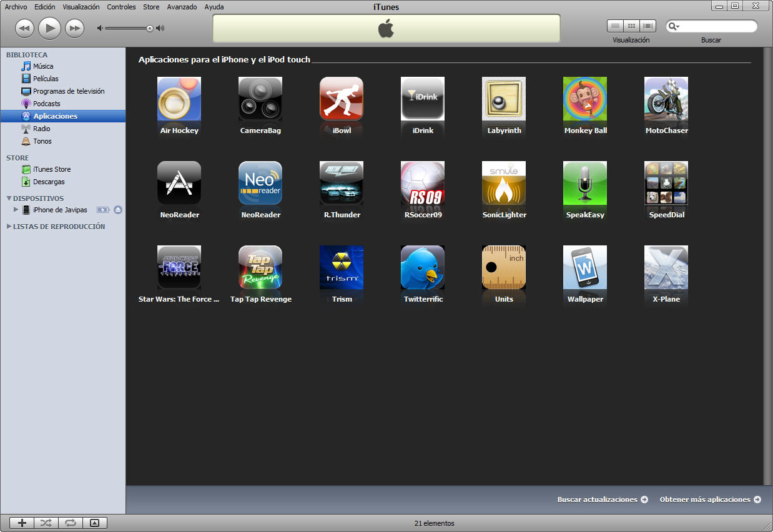Open the Edición menu
This screenshot has height=532, width=773.
(45, 7)
